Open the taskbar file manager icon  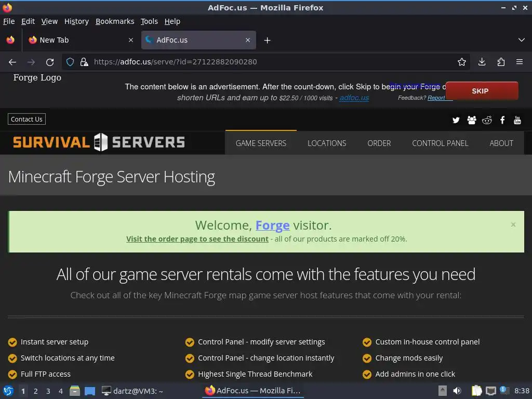tap(75, 391)
